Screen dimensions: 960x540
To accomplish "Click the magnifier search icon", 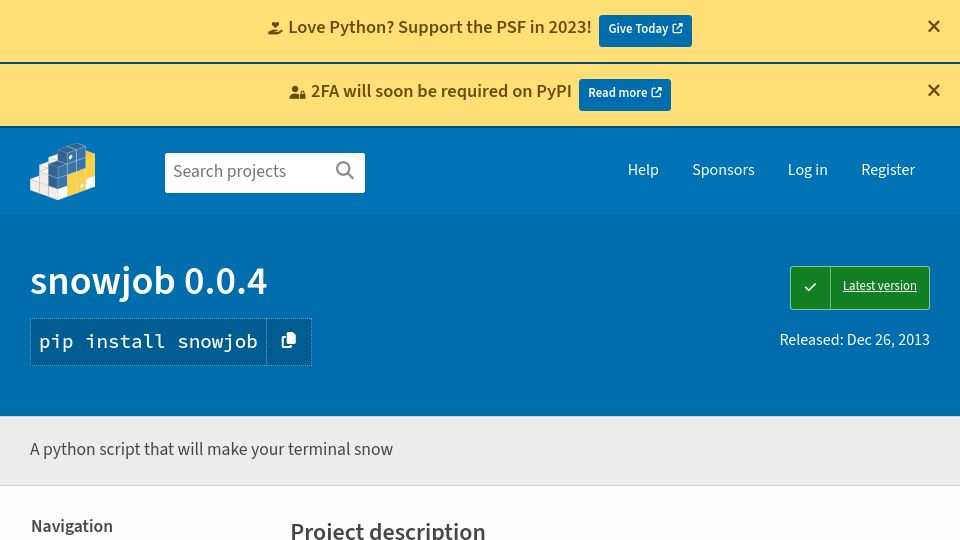I will point(345,170).
